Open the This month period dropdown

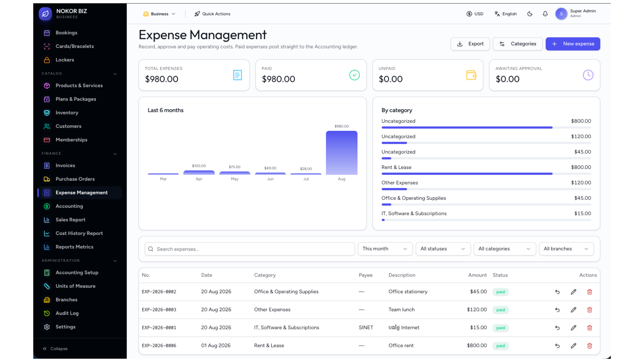pos(385,249)
